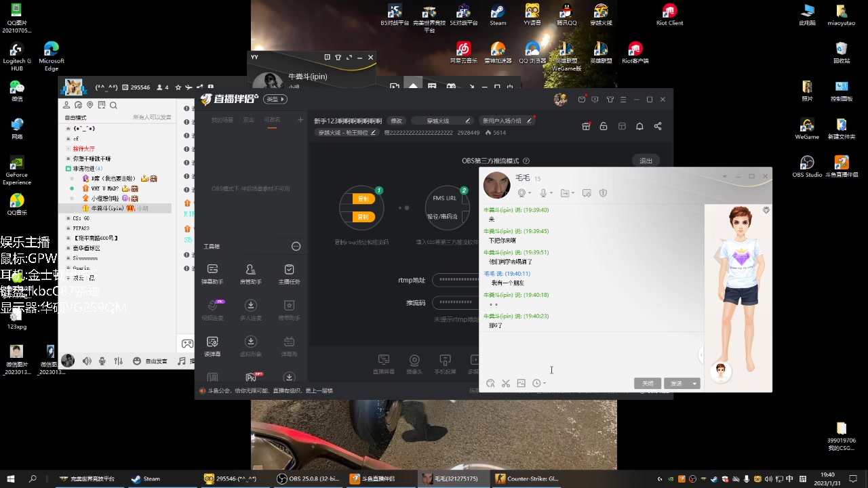Click the avatar model thumbnail in chat sidebar
Screen dimensions: 868x488
tap(720, 371)
